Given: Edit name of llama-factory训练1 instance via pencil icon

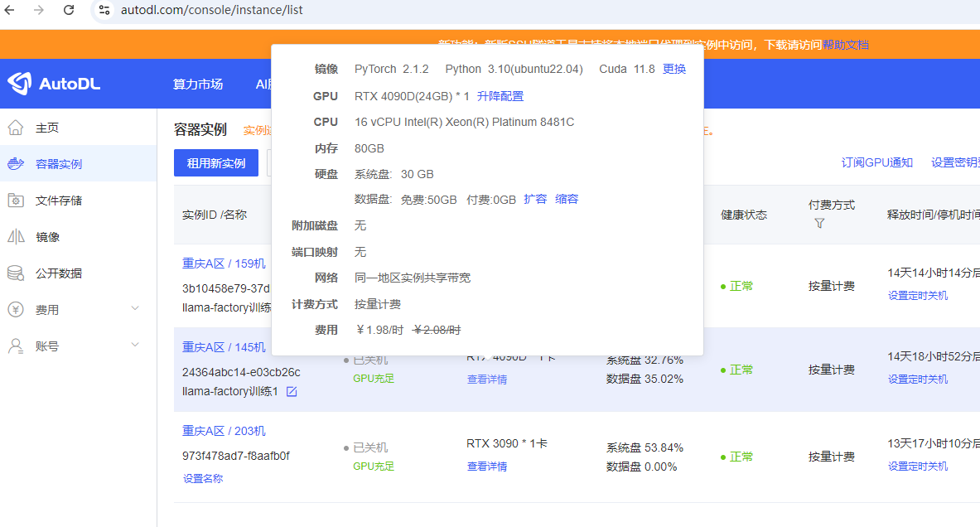Looking at the screenshot, I should click(292, 391).
